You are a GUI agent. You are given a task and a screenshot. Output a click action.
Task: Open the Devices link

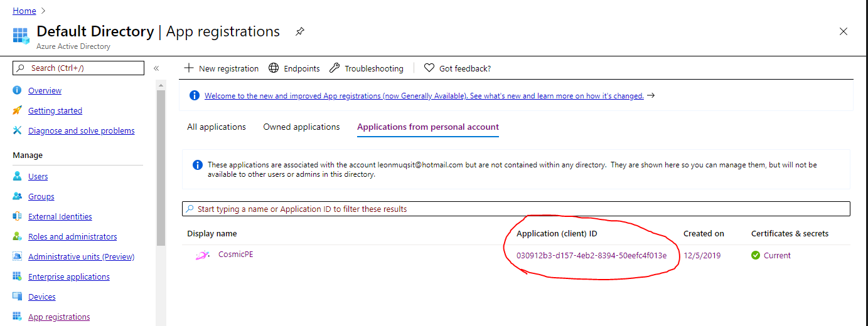click(x=42, y=297)
